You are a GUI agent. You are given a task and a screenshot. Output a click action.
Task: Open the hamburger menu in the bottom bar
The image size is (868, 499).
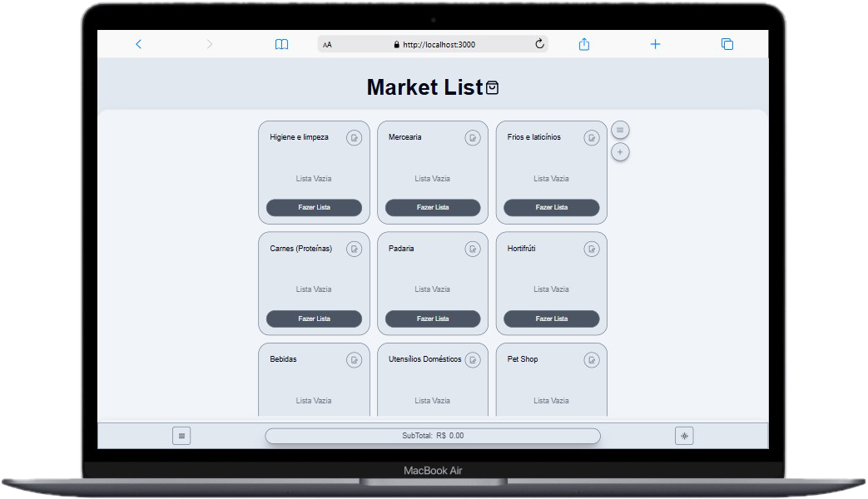coord(181,436)
